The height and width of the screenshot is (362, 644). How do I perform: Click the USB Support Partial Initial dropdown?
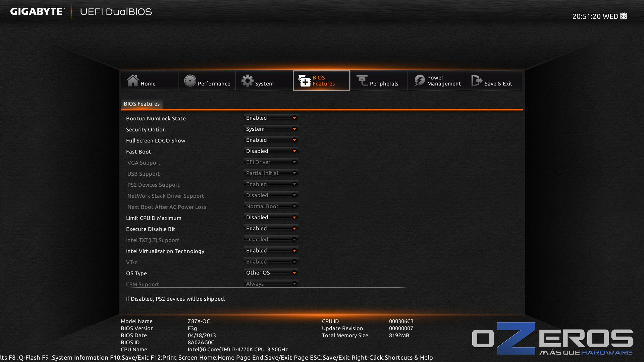click(271, 173)
